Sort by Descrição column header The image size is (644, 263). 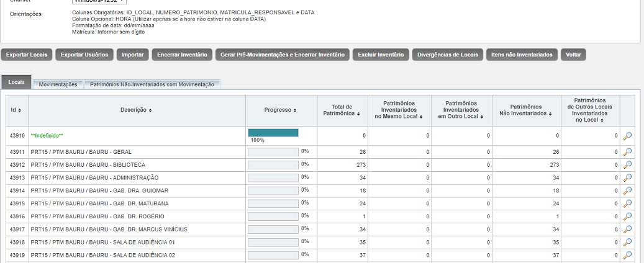tap(137, 110)
